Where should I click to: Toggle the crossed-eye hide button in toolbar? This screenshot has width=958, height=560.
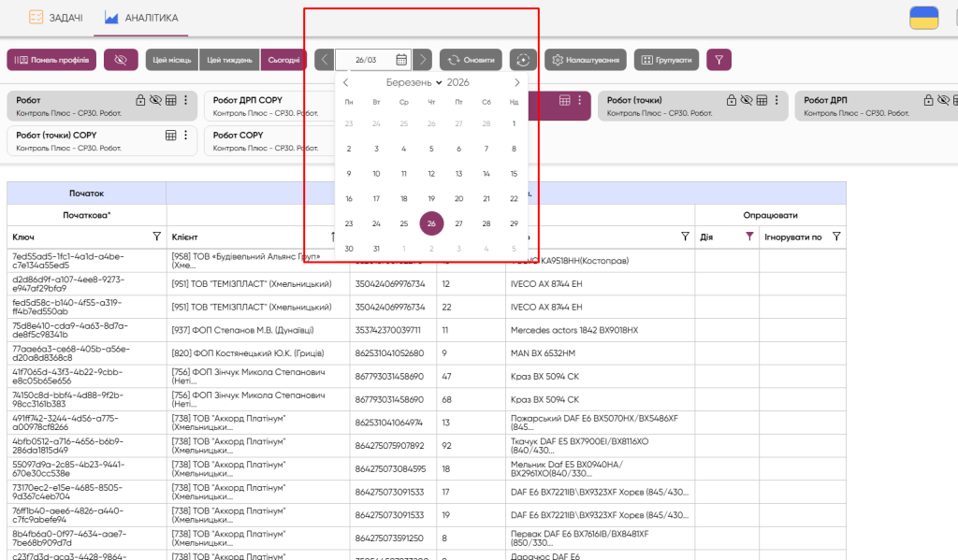121,60
